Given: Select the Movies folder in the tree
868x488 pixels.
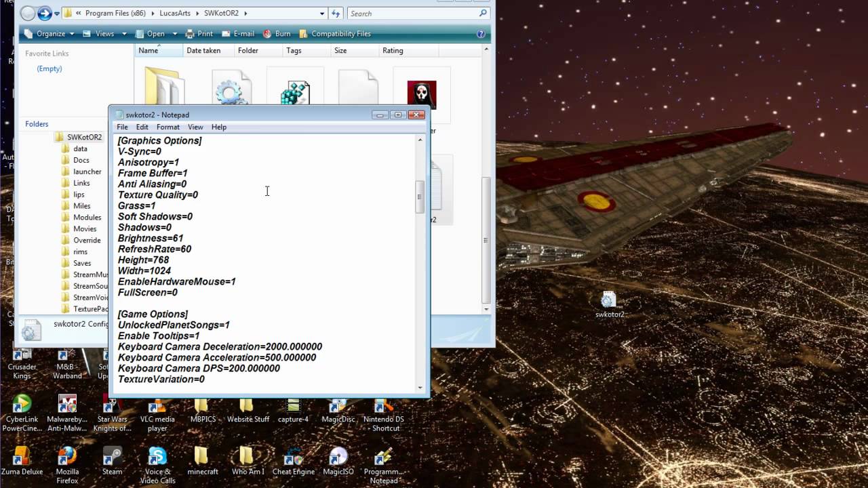Looking at the screenshot, I should tap(85, 228).
